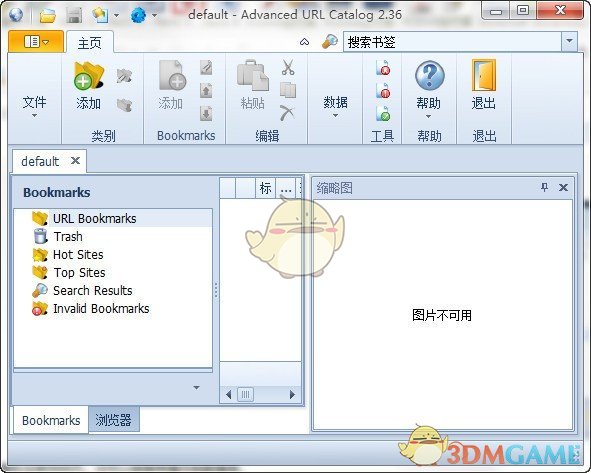Viewport: 591px width, 473px height.
Task: Click the move bookmark up icon
Action: tap(206, 90)
